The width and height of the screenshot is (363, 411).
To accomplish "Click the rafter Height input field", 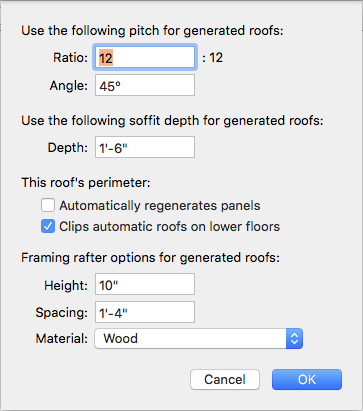I will click(145, 284).
